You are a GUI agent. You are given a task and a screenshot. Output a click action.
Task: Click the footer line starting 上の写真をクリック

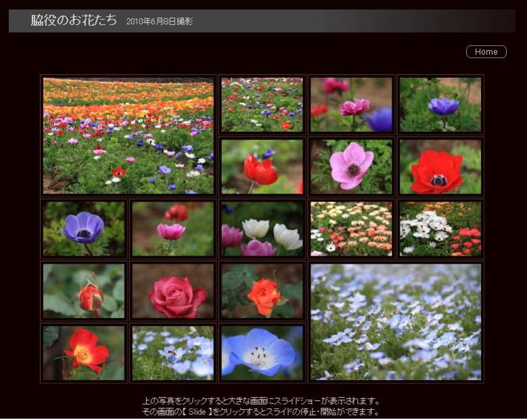point(261,401)
